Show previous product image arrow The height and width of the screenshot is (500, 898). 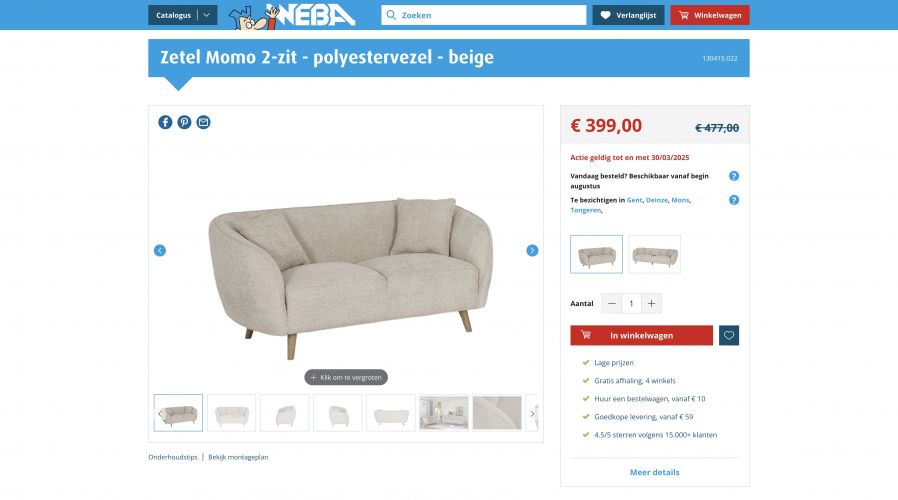[x=160, y=250]
